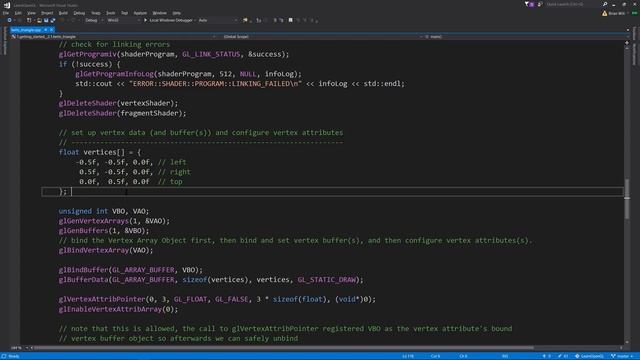
Task: Click the Save All toolbar icon
Action: coord(53,20)
